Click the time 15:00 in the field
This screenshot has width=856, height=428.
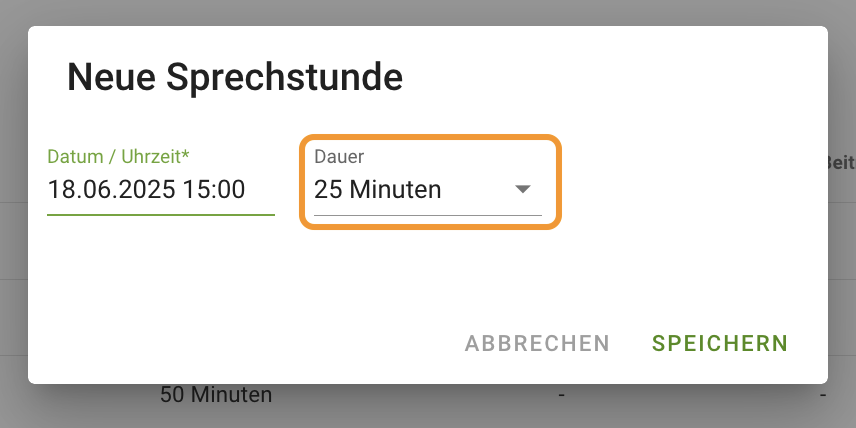point(214,190)
